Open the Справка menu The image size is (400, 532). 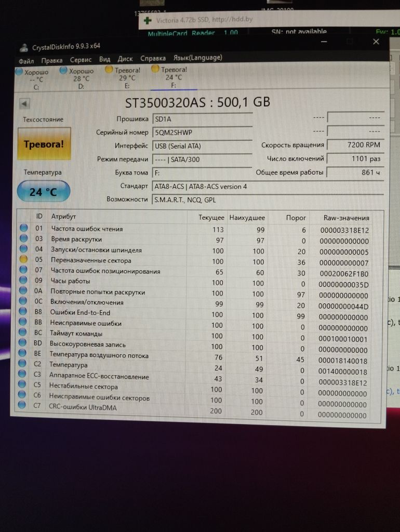[x=153, y=58]
